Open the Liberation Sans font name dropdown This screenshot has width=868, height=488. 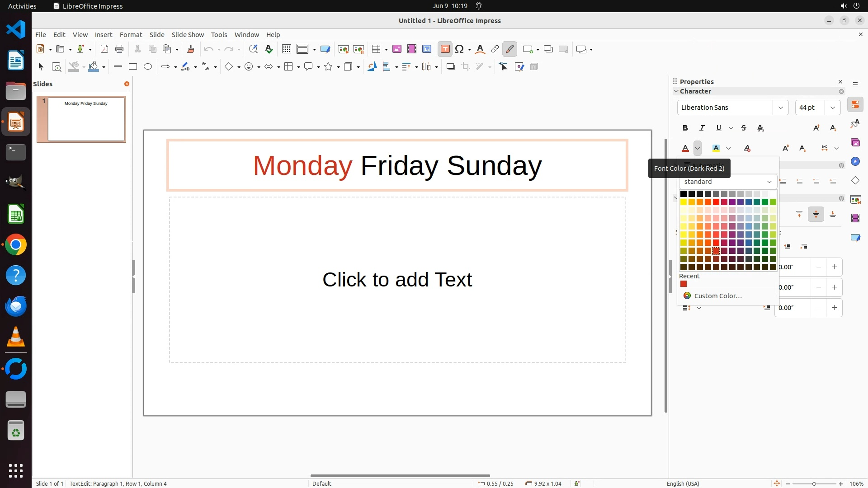(780, 108)
